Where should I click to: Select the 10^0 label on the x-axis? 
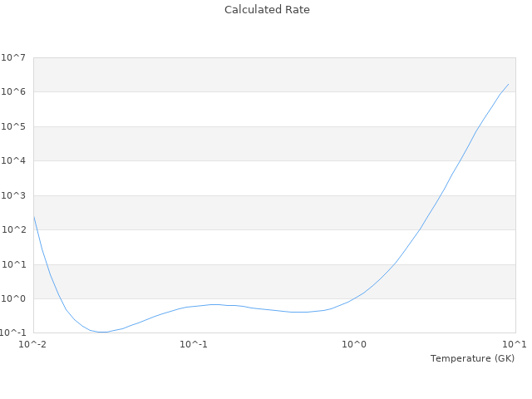(x=355, y=344)
